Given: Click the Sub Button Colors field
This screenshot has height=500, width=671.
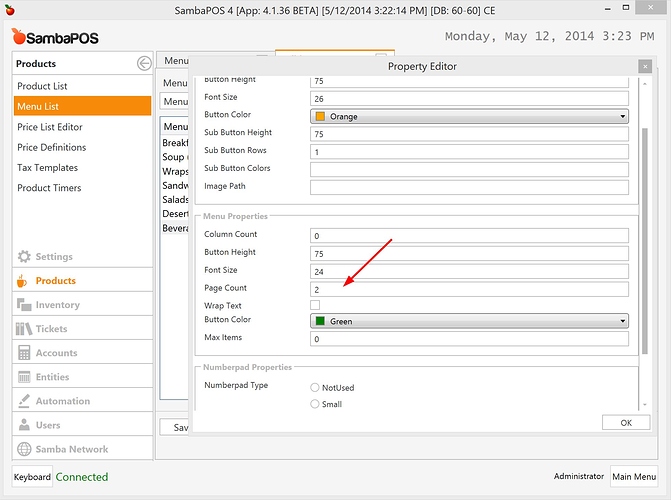Looking at the screenshot, I should [x=469, y=170].
